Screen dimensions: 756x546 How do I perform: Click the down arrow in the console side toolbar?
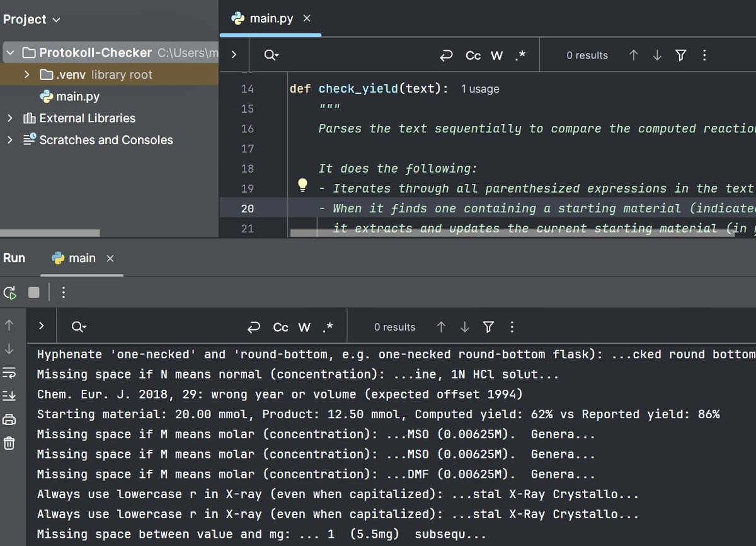pyautogui.click(x=9, y=348)
